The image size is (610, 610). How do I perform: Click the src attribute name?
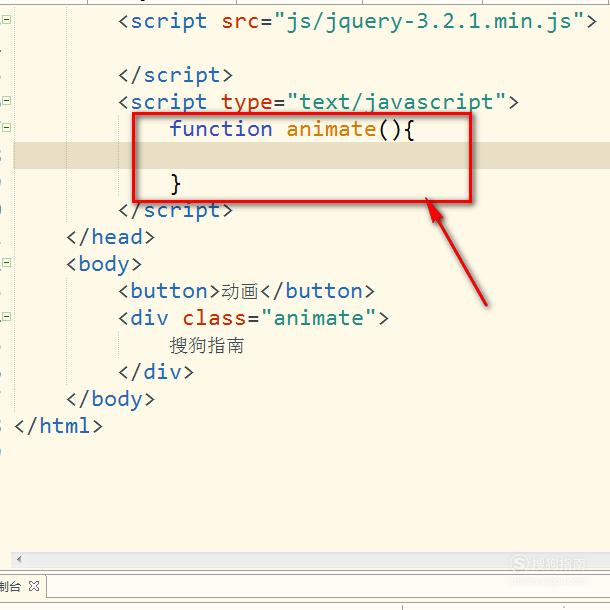(240, 21)
